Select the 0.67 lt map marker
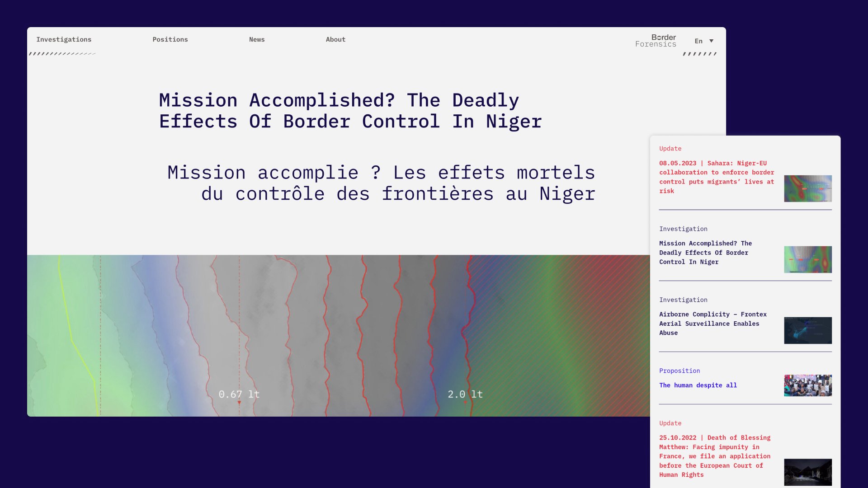The image size is (868, 488). pos(239,395)
